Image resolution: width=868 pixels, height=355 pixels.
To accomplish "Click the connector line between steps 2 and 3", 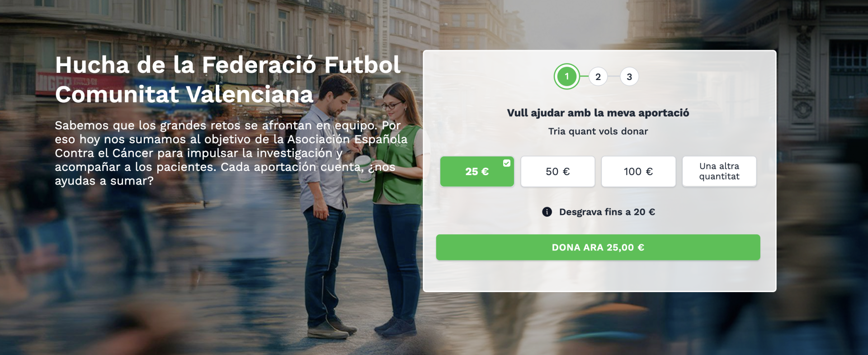I will coord(613,77).
